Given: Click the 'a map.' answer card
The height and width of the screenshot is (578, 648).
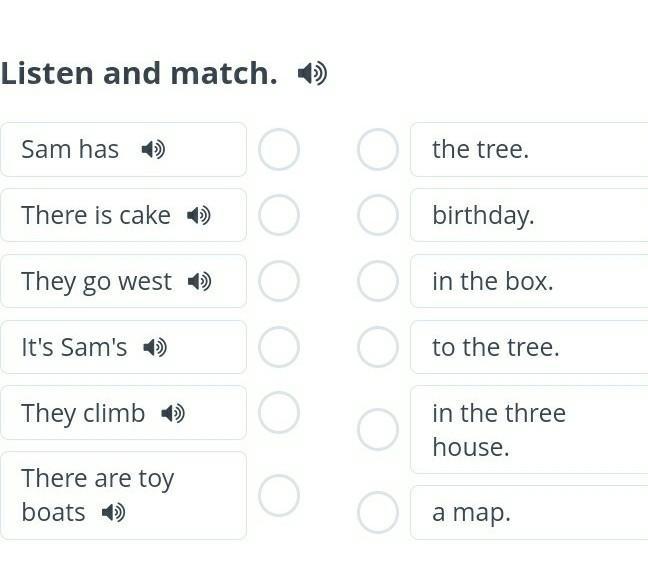Looking at the screenshot, I should pyautogui.click(x=529, y=512).
